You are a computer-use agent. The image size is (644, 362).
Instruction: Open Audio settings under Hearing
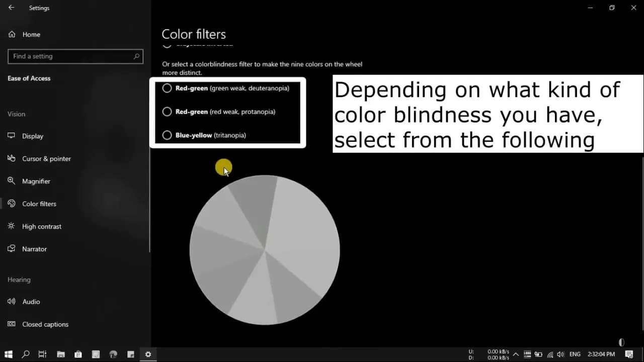click(x=31, y=302)
